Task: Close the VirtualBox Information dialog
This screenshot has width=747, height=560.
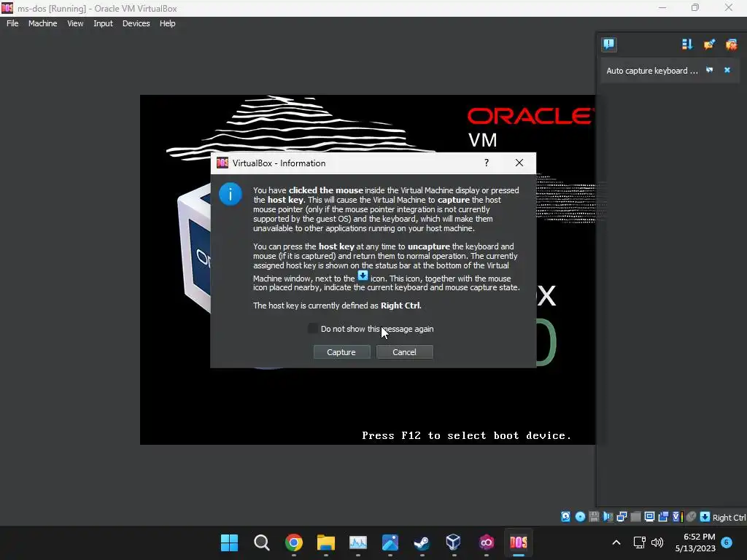Action: (519, 163)
